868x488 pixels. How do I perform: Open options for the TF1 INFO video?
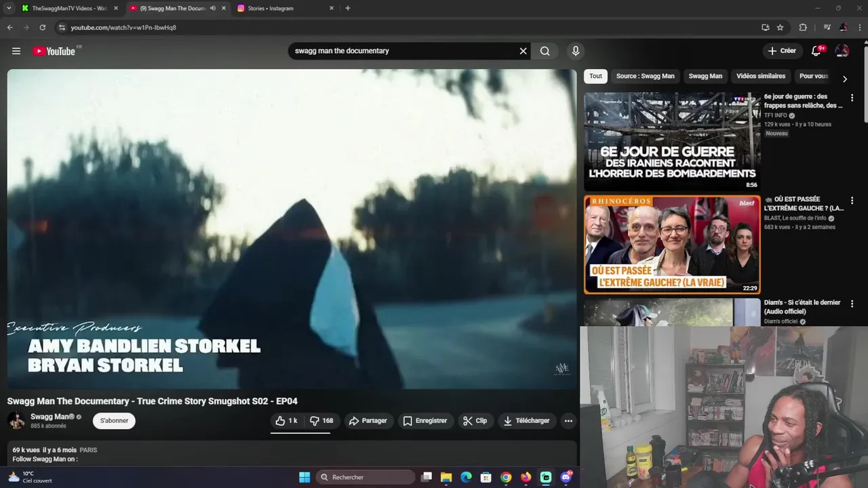pyautogui.click(x=852, y=98)
